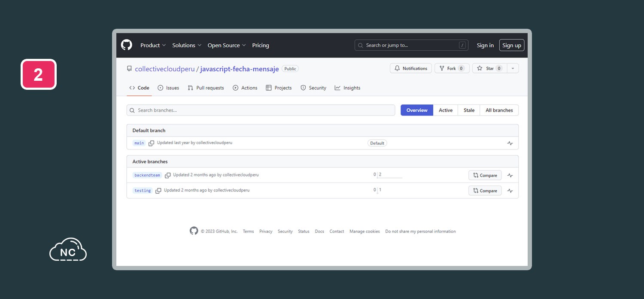Open activity graph for testing branch
The height and width of the screenshot is (299, 644).
pyautogui.click(x=510, y=191)
